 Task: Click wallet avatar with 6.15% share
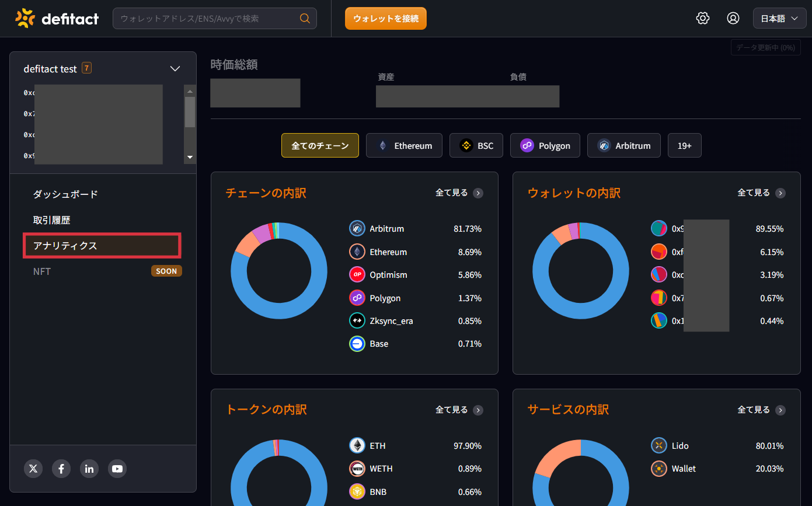(x=659, y=252)
